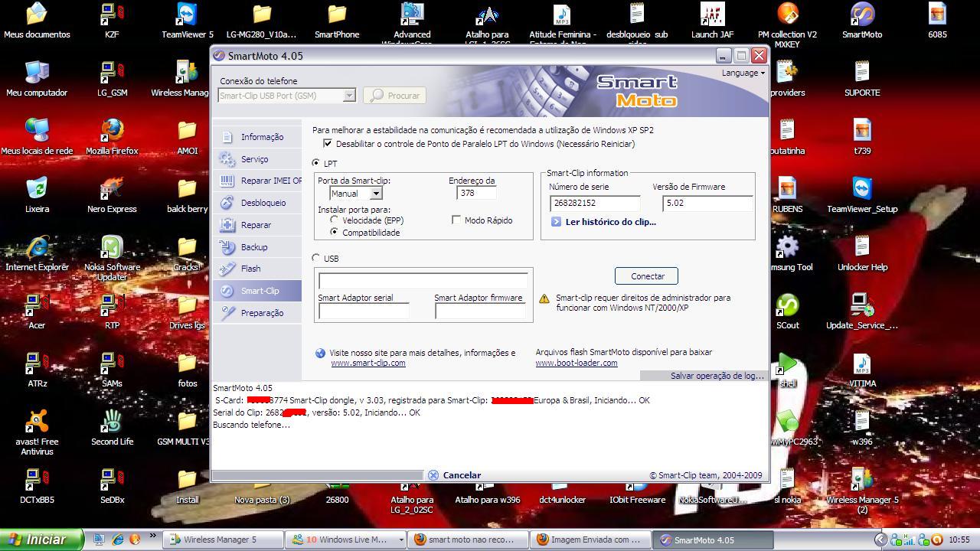This screenshot has height=551, width=980.
Task: Open the SeDBx desktop icon
Action: click(x=112, y=486)
